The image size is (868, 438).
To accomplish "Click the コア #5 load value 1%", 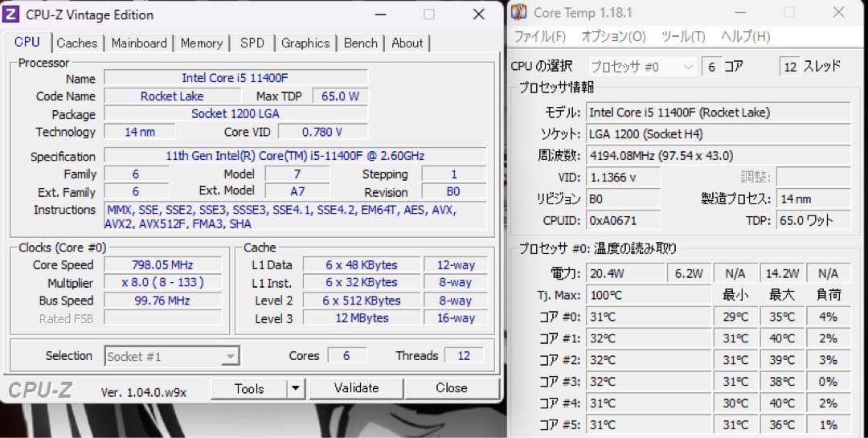I will [x=828, y=424].
